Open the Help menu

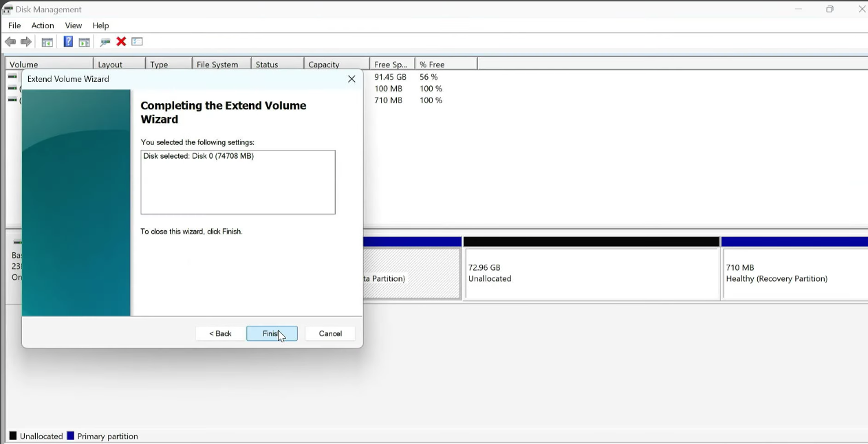pos(100,25)
